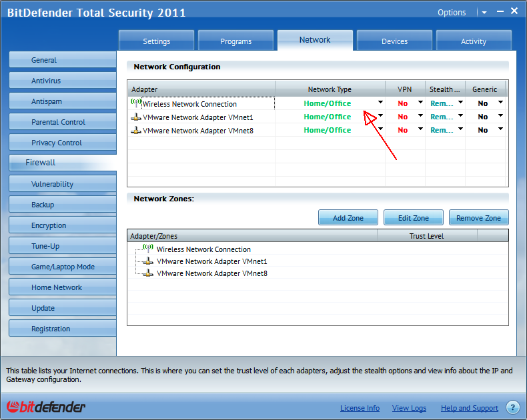
Task: Click the bitdefender logo at bottom left
Action: pos(46,407)
